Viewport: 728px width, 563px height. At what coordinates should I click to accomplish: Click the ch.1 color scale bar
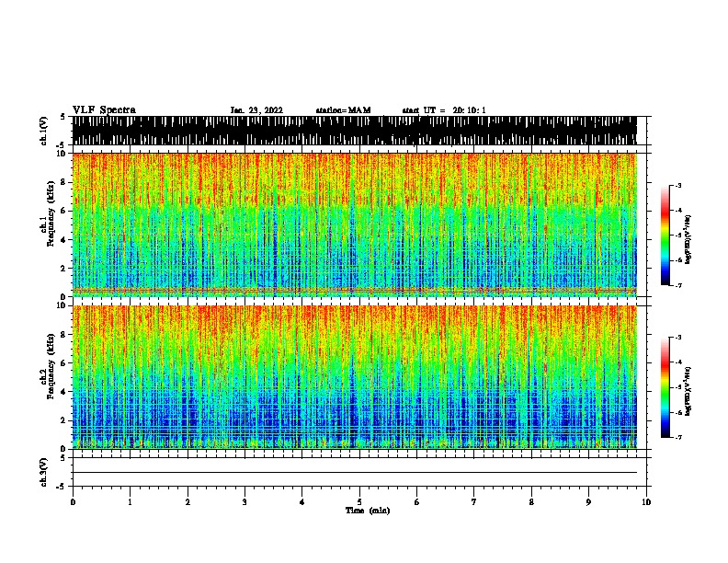click(665, 236)
